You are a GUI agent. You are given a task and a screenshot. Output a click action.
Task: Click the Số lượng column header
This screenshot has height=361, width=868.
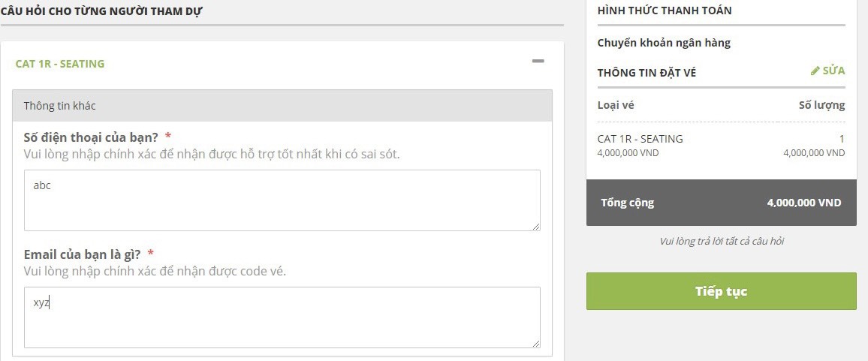[x=821, y=105]
